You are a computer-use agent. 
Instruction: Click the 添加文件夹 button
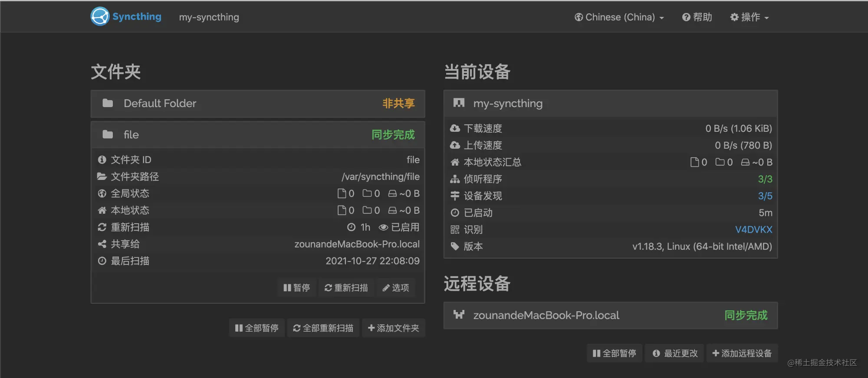[x=394, y=328]
